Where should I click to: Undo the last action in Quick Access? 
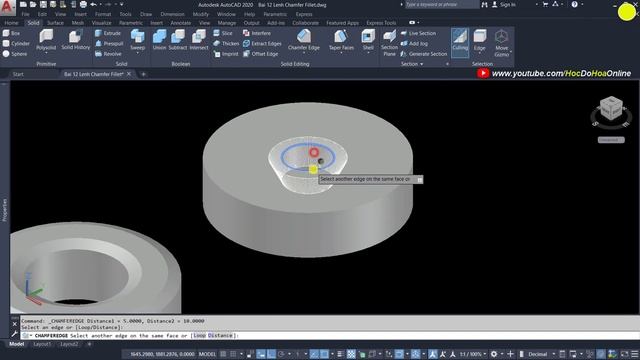(x=93, y=4)
